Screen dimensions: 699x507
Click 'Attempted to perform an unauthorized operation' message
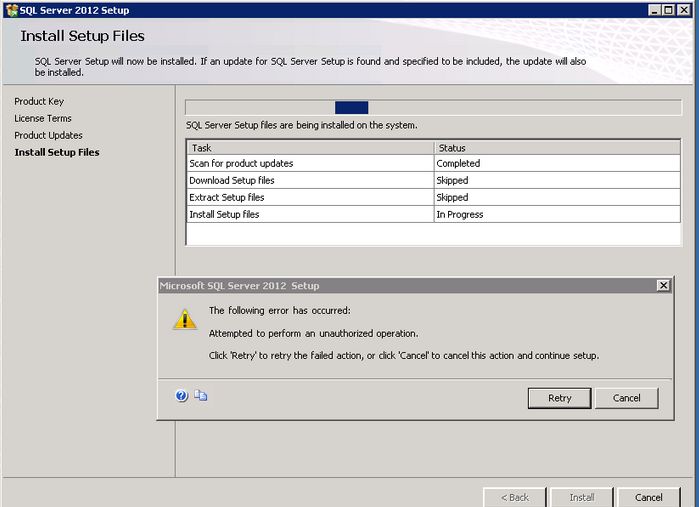pyautogui.click(x=313, y=334)
